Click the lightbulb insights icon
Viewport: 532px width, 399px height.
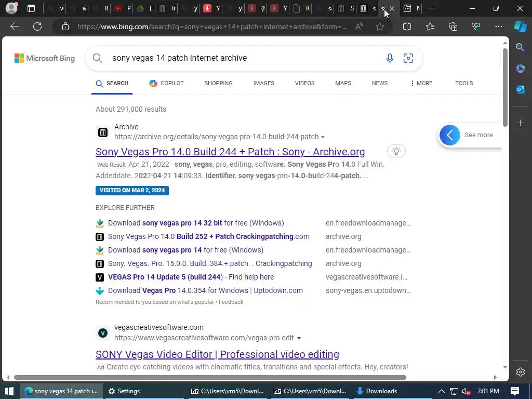pyautogui.click(x=396, y=151)
